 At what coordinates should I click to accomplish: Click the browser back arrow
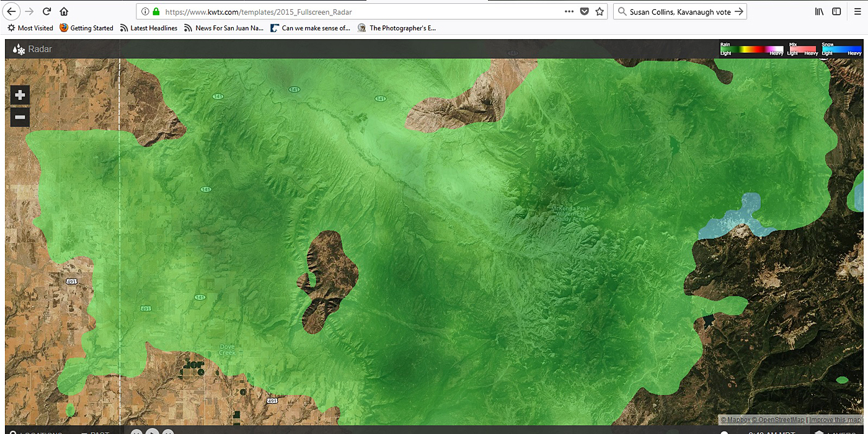[12, 11]
